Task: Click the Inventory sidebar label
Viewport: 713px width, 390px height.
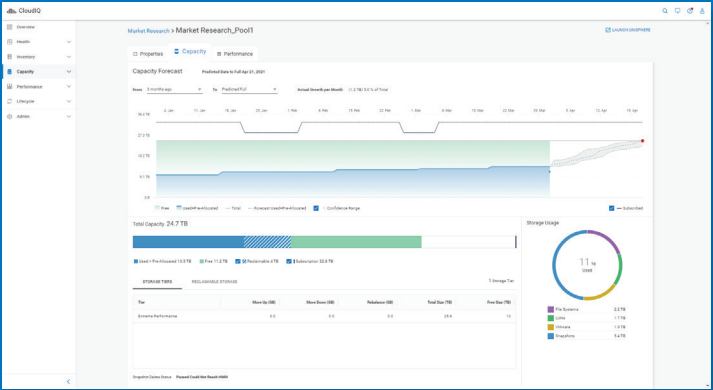Action: click(26, 57)
